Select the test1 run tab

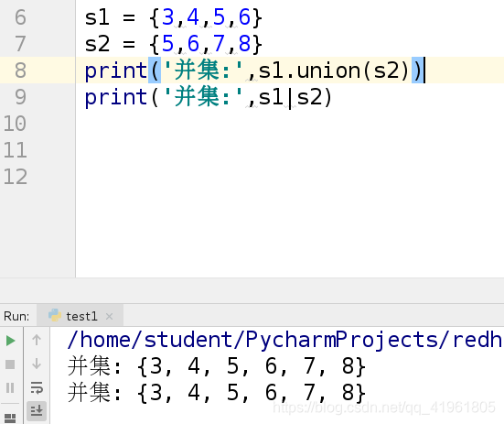[80, 316]
